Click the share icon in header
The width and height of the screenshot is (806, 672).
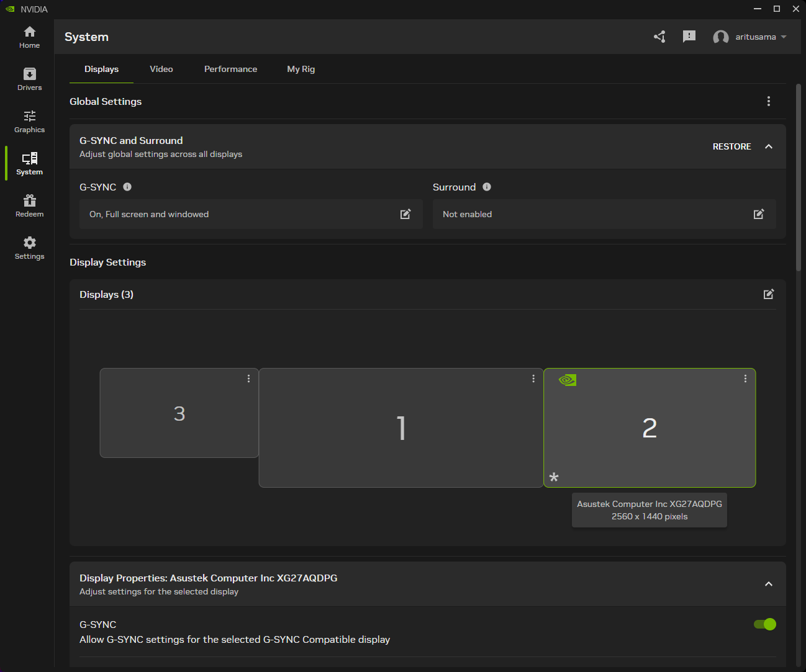tap(659, 37)
